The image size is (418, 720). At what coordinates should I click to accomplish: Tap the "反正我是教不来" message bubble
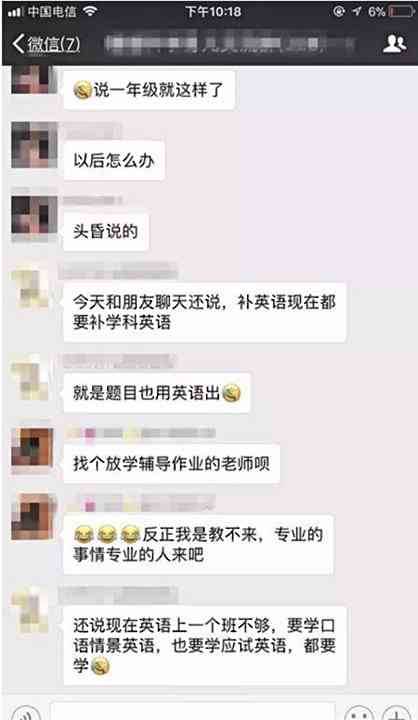point(198,545)
